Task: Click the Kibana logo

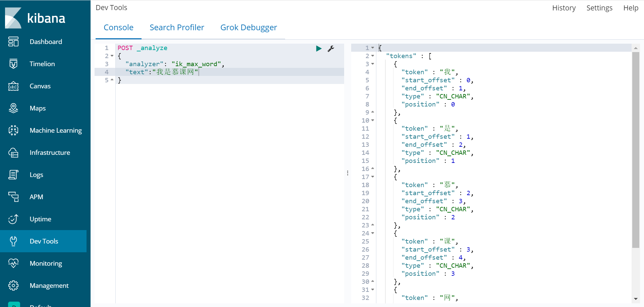Action: tap(35, 18)
